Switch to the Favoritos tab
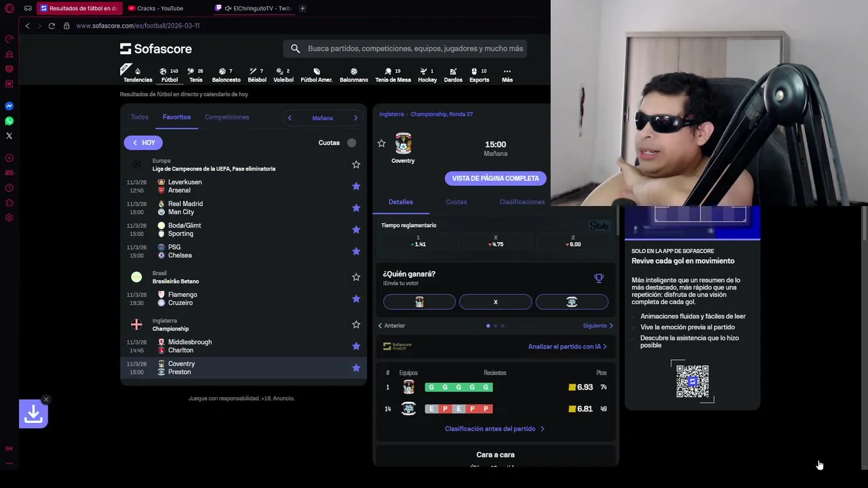This screenshot has width=868, height=488. [176, 117]
